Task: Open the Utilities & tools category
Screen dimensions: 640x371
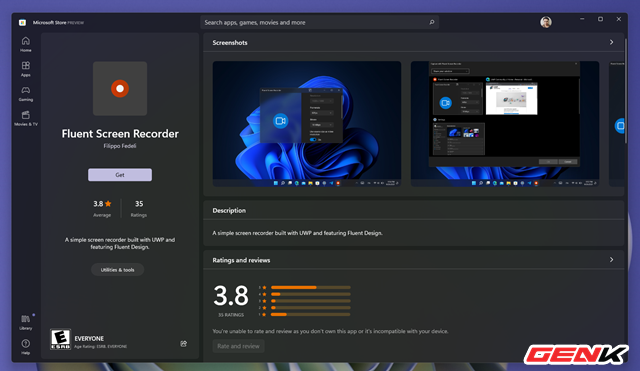Action: pos(118,270)
